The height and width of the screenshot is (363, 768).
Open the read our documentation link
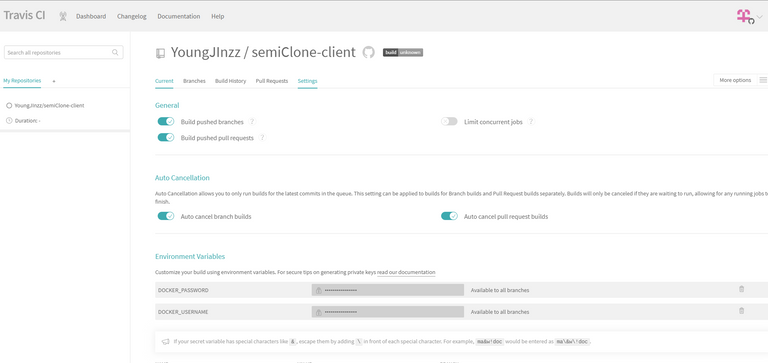pos(406,272)
